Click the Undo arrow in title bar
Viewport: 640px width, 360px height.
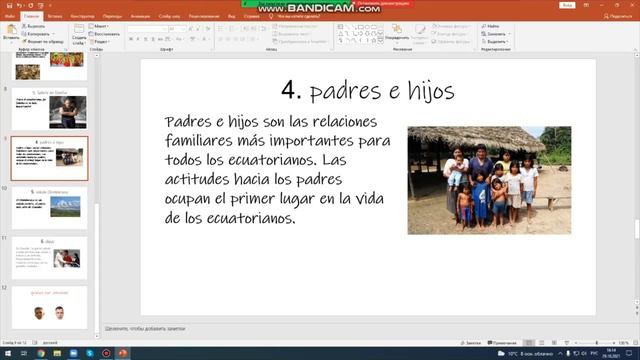(x=19, y=6)
